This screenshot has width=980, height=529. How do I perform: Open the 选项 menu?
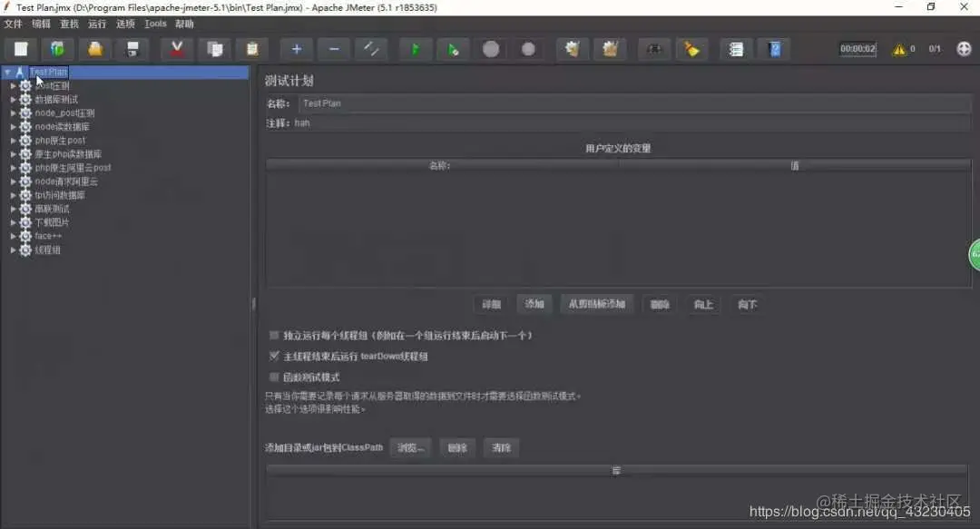tap(125, 24)
